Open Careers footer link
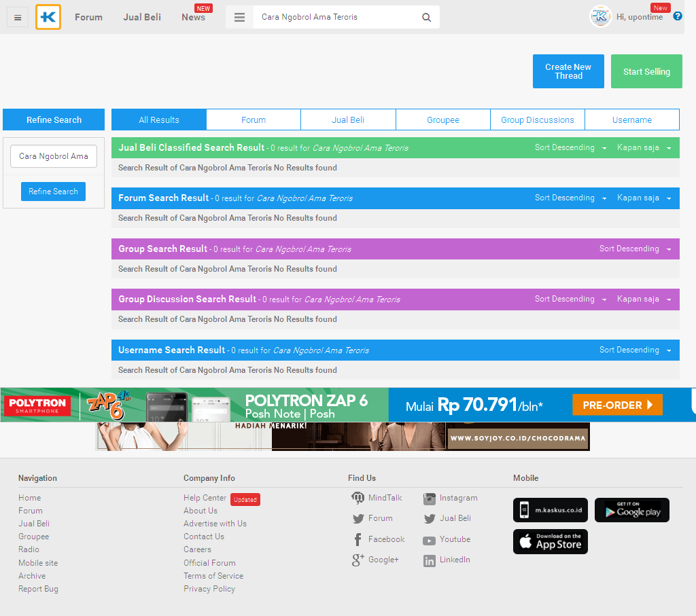The height and width of the screenshot is (616, 696). coord(198,549)
